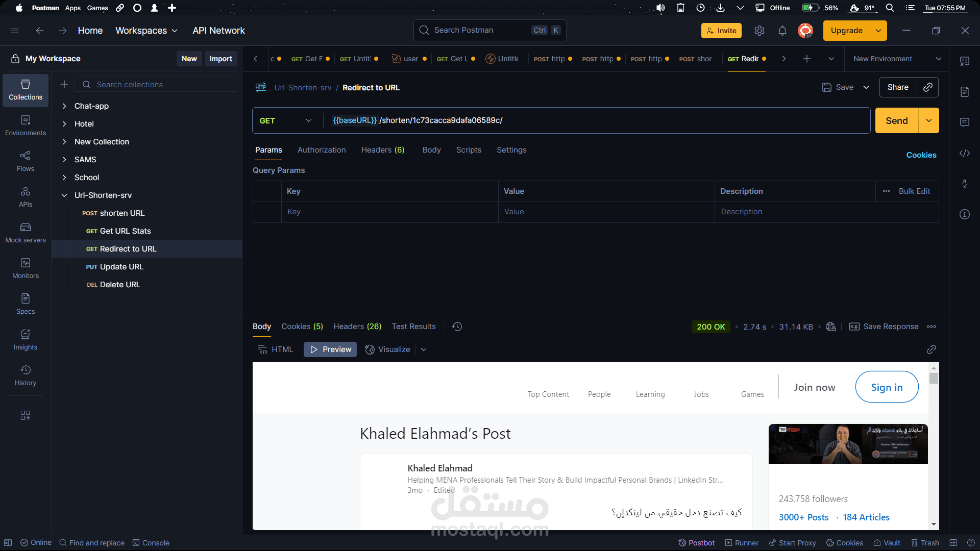Click the Invite button
The height and width of the screenshot is (551, 980).
pos(721,31)
